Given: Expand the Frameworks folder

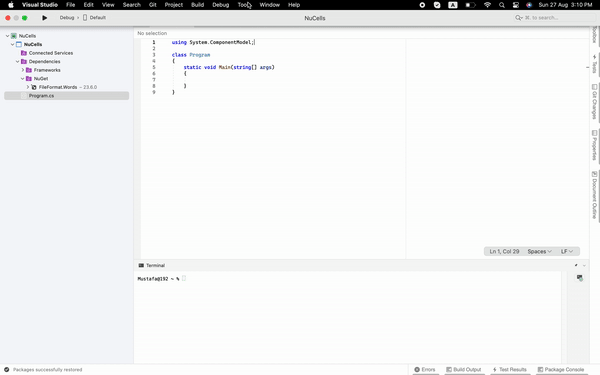Looking at the screenshot, I should pos(23,70).
